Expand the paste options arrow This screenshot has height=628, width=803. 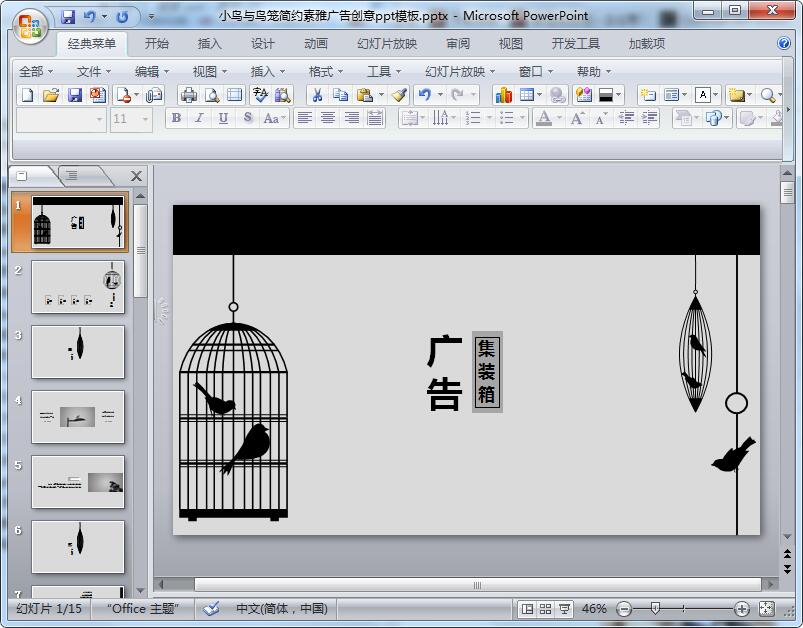[x=381, y=95]
